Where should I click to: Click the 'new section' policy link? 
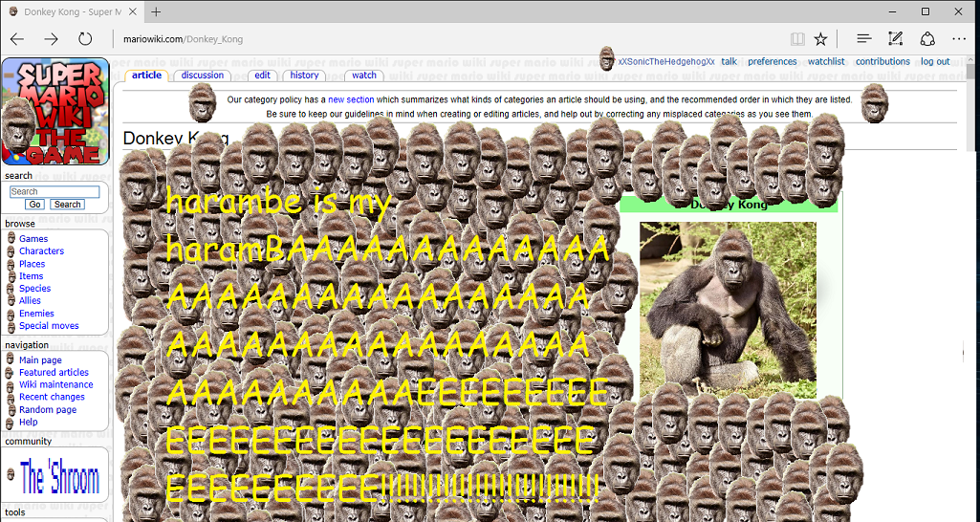point(351,99)
